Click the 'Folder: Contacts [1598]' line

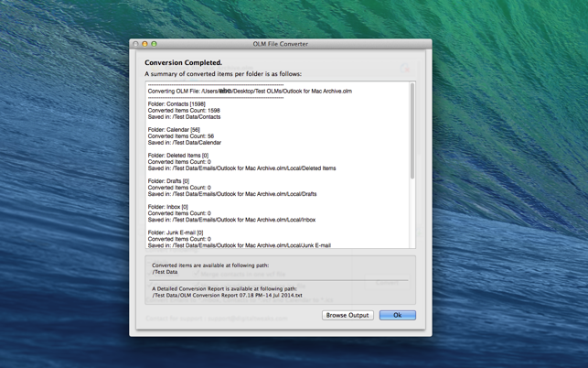point(176,104)
